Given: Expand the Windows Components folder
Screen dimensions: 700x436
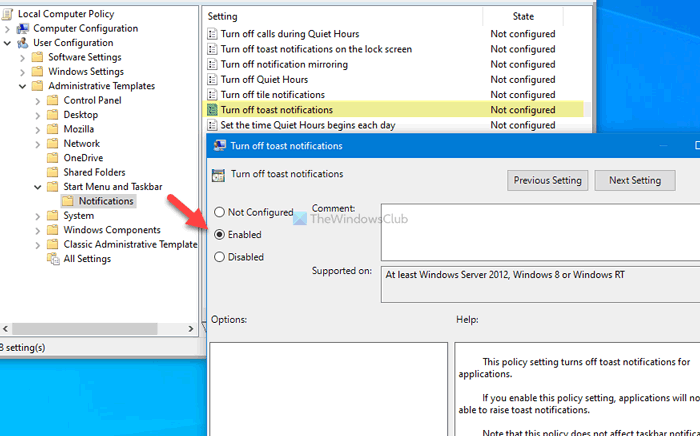Looking at the screenshot, I should 38,230.
